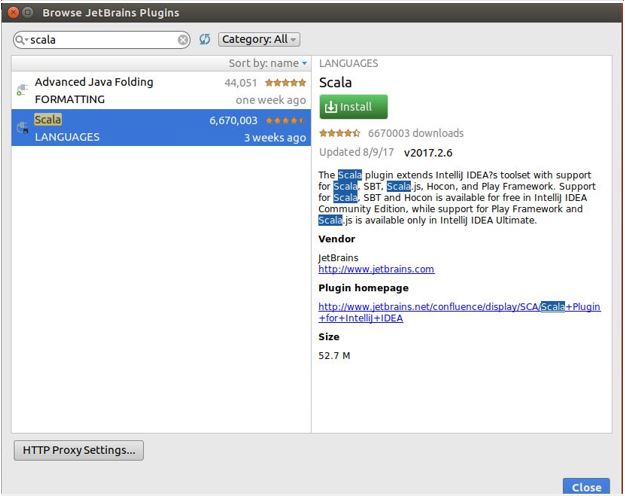Screen dimensions: 625x498
Task: Reload the plugin list with refresh icon
Action: point(204,39)
